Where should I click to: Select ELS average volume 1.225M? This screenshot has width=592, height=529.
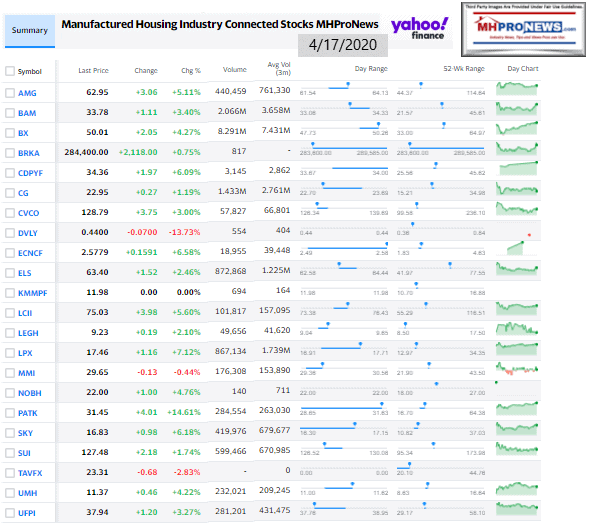pyautogui.click(x=276, y=270)
